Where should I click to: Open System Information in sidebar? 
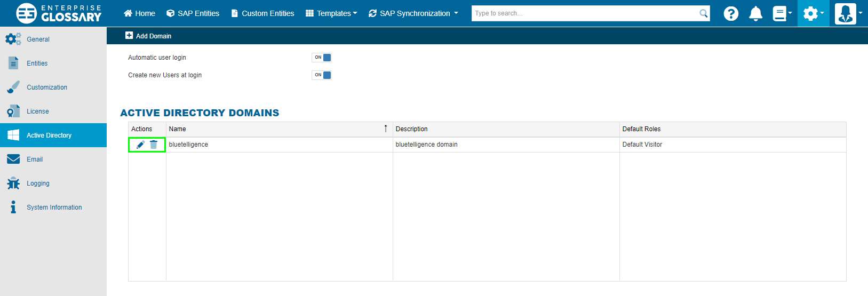click(x=54, y=207)
